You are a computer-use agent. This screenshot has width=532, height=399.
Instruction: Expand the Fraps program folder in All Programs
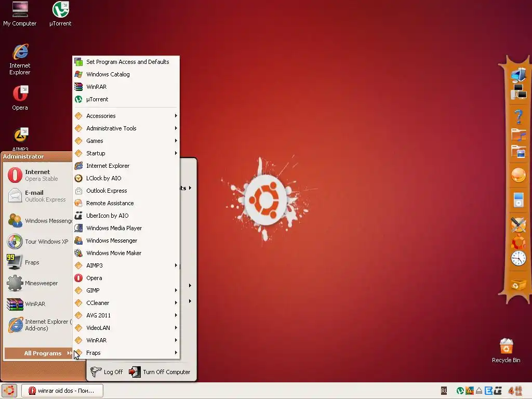point(126,353)
